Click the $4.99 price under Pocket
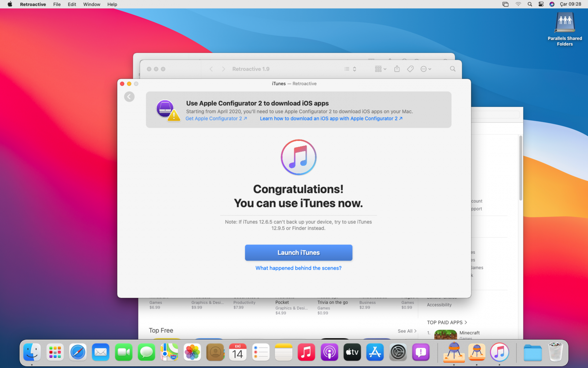588x368 pixels. pos(280,313)
